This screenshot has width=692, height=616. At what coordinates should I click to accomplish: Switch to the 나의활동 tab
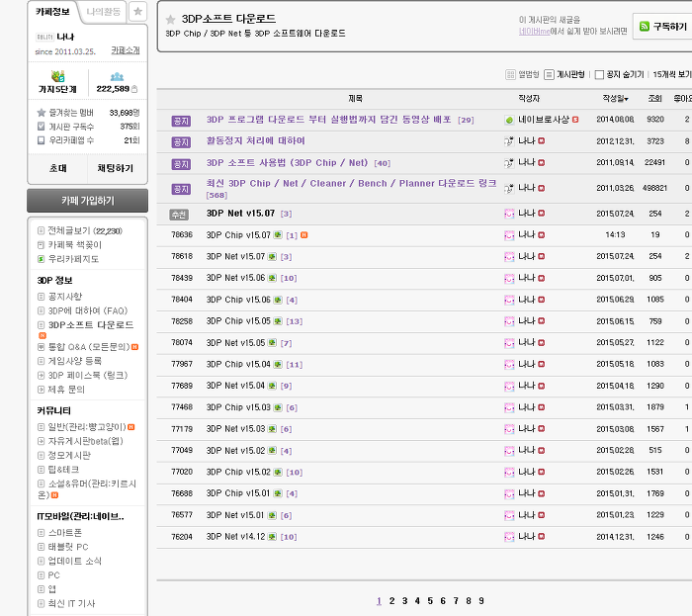tap(103, 12)
